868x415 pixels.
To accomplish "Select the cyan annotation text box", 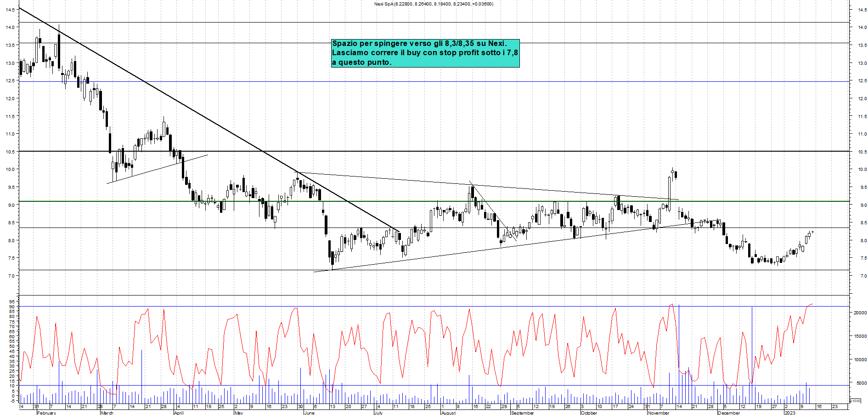I will (x=425, y=53).
